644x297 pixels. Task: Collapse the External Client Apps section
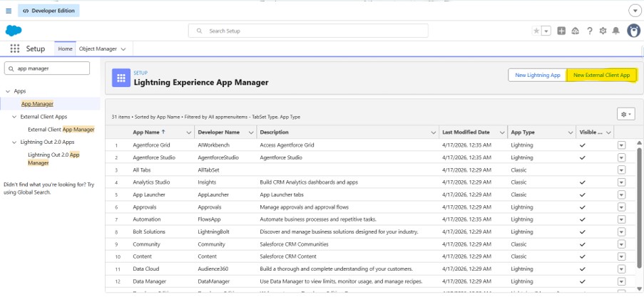tap(14, 117)
